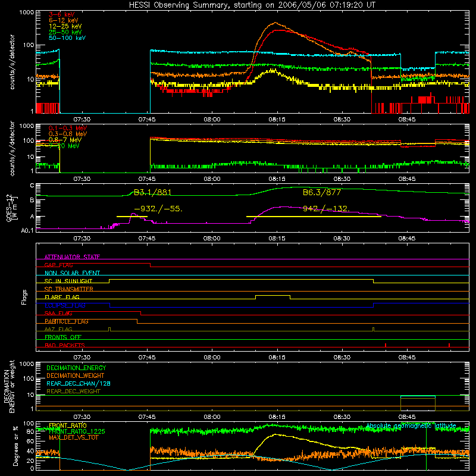Screen dimensions: 476x476
Task: Click the MAX_DET_VS_TOT legend label
Action: [74, 437]
